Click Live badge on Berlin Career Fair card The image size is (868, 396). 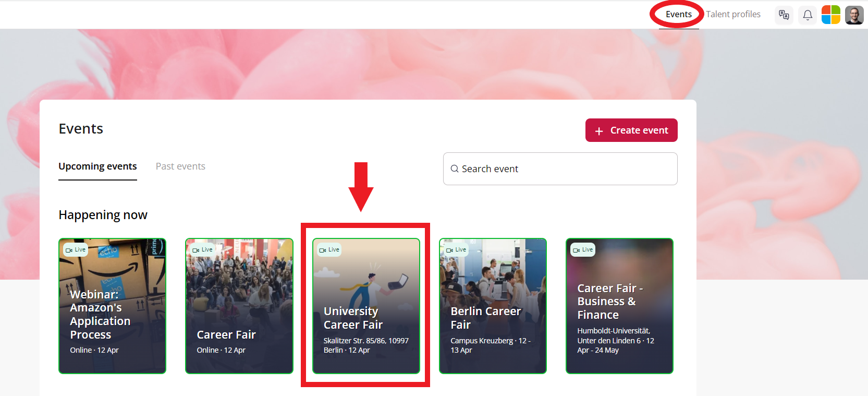[456, 250]
